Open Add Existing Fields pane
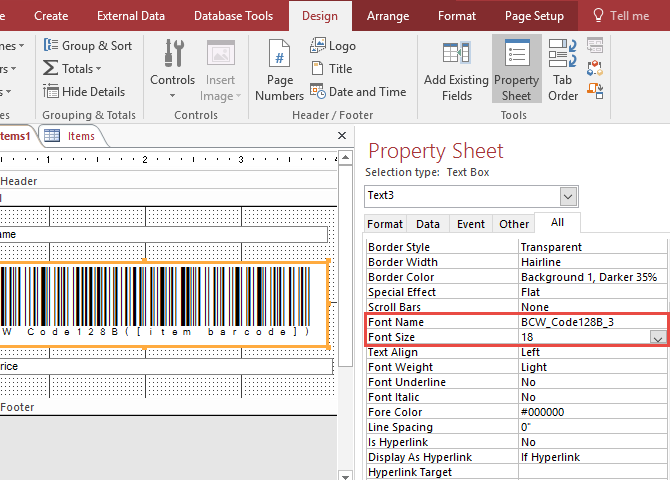Screen dimensions: 670x480 coord(456,70)
